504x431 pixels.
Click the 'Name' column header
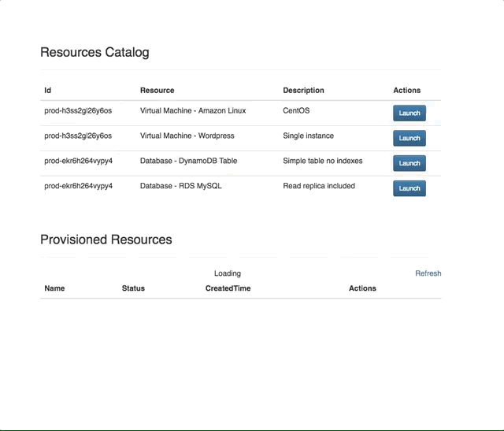point(54,288)
